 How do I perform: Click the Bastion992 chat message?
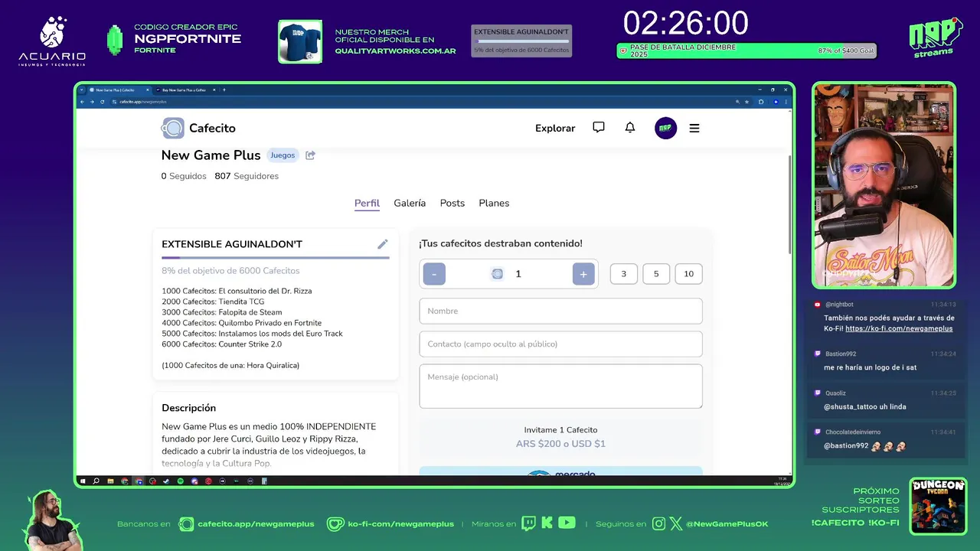point(884,360)
